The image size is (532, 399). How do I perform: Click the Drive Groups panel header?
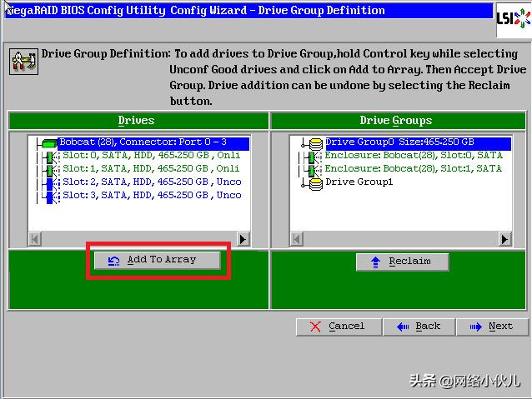click(399, 121)
